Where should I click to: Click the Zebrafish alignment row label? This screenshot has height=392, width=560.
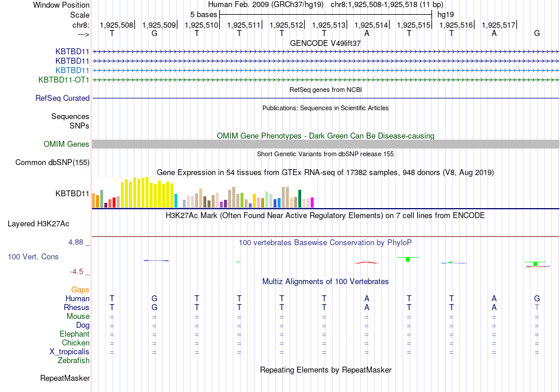tap(74, 361)
